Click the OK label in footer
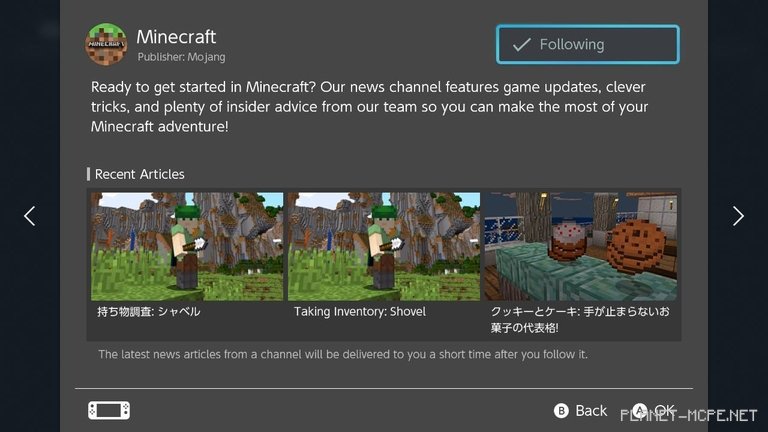This screenshot has width=768, height=432. tap(664, 410)
